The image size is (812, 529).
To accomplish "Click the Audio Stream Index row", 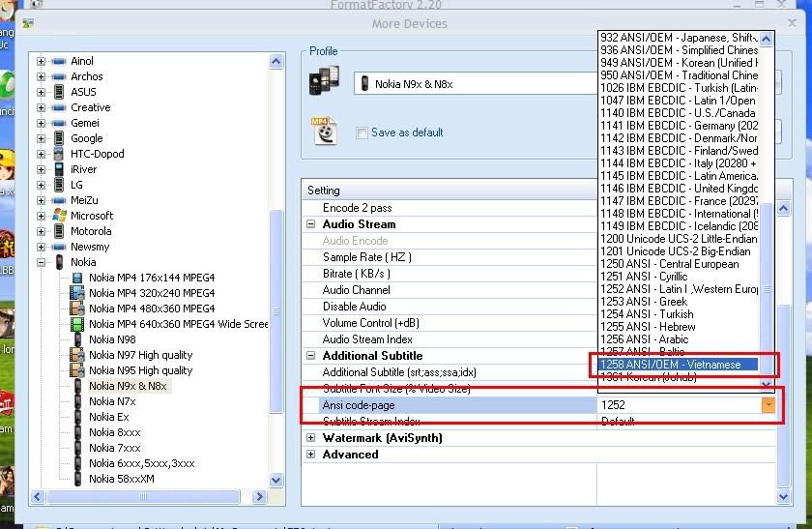I will [449, 339].
